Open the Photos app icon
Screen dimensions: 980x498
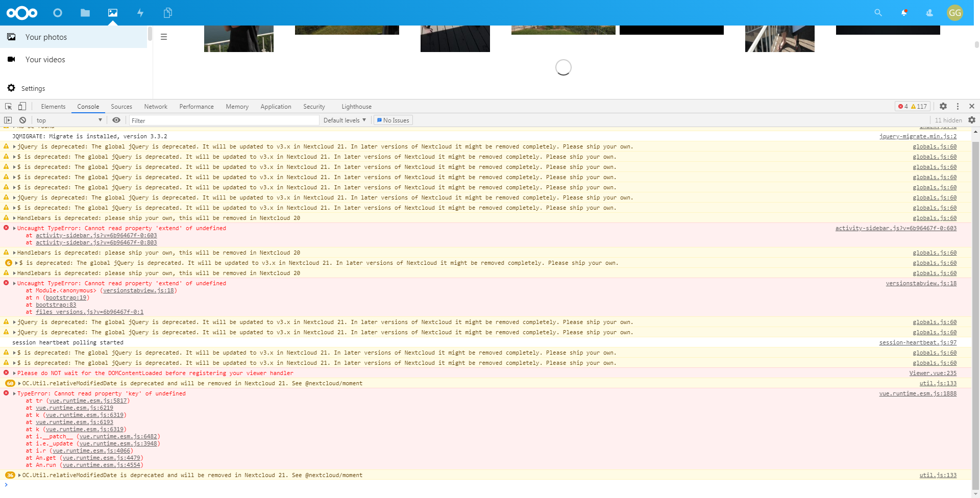(x=113, y=13)
